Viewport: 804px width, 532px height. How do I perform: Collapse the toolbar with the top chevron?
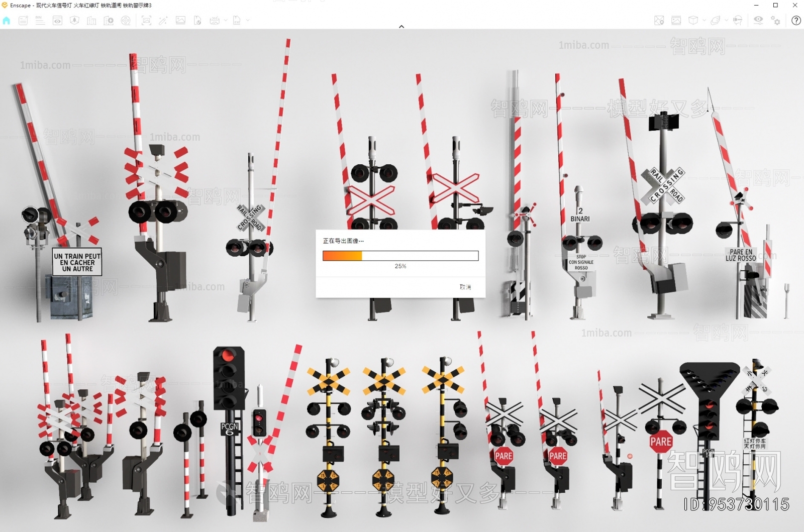pos(401,27)
